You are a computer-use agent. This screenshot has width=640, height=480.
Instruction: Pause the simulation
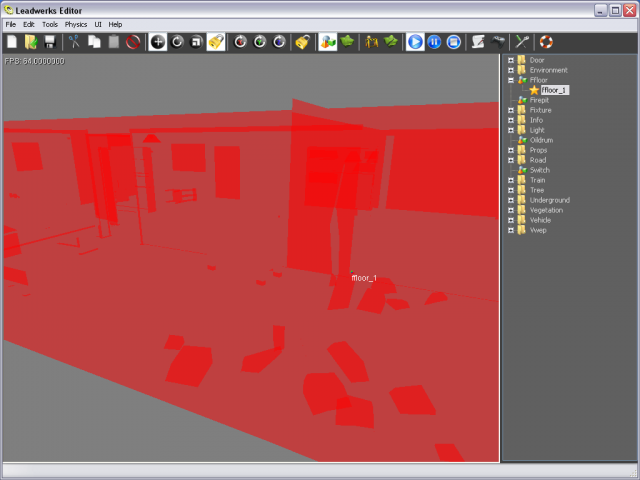coord(435,42)
